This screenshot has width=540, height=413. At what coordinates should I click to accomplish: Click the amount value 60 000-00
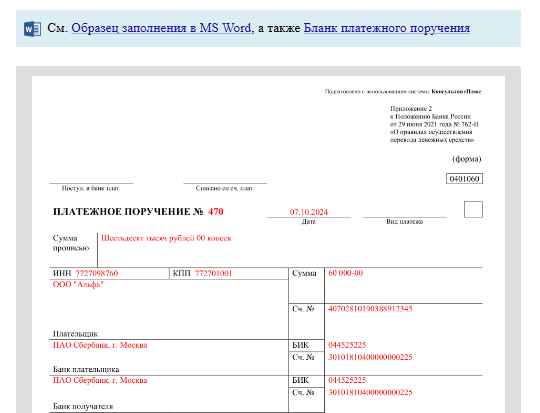point(345,273)
